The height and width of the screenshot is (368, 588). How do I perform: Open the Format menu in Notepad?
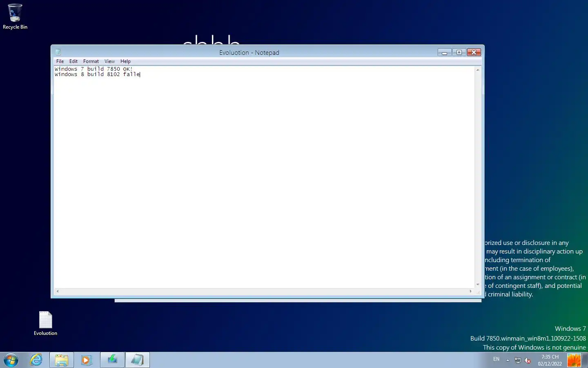pyautogui.click(x=91, y=61)
